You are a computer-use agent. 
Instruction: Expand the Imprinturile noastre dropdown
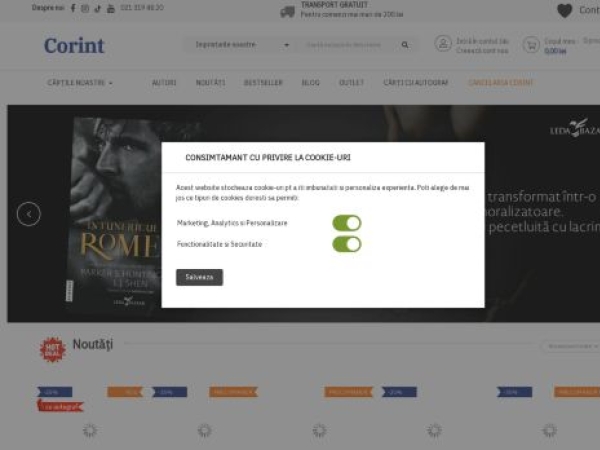[242, 45]
